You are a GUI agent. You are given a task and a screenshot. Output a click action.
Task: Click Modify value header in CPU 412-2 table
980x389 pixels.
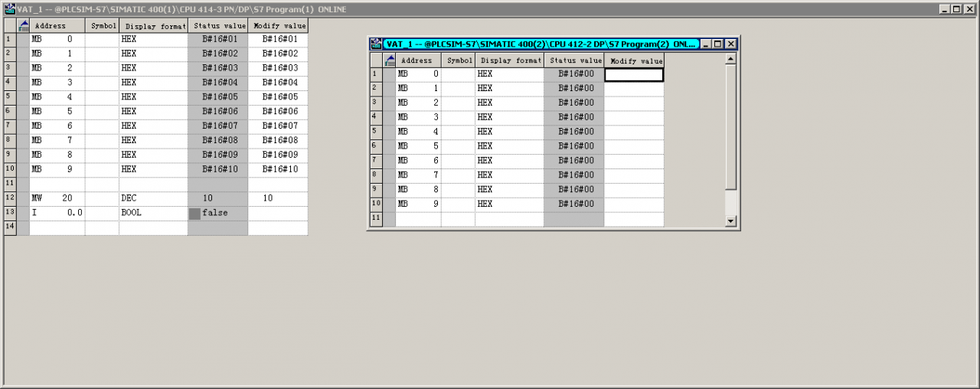(634, 60)
